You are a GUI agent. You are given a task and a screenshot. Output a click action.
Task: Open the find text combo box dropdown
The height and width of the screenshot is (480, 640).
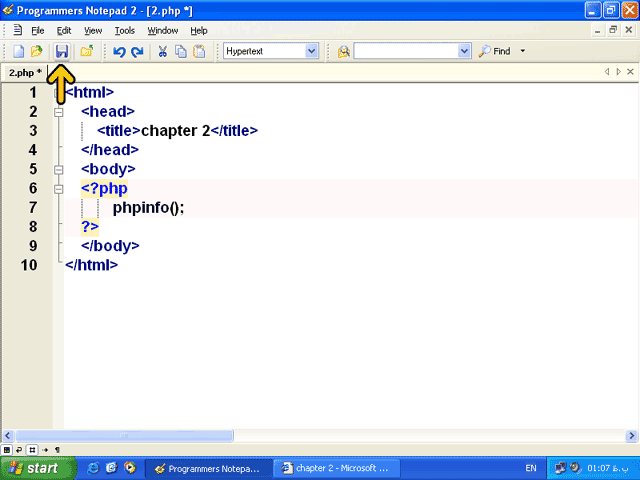click(x=464, y=51)
